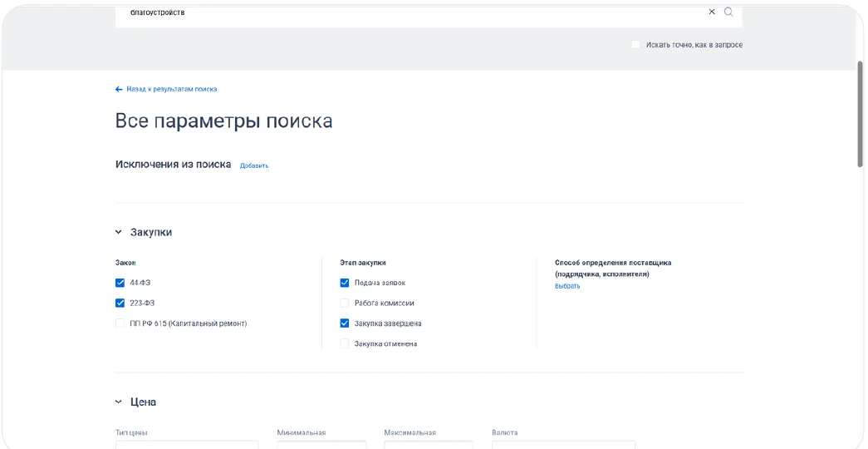This screenshot has height=449, width=868.
Task: Collapse the 'Закупки' section chevron
Action: pyautogui.click(x=119, y=232)
